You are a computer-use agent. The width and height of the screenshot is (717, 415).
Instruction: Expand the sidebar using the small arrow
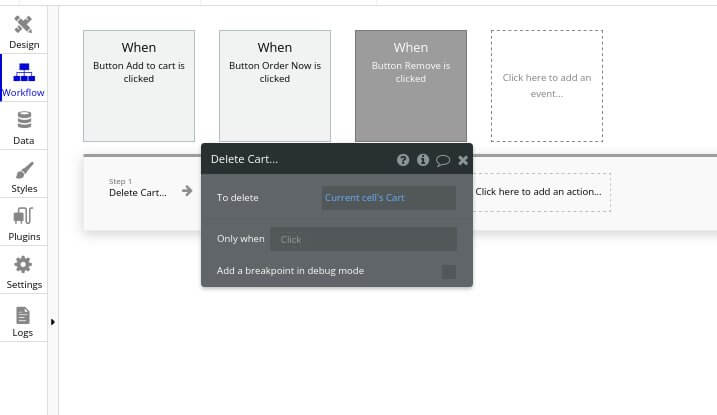pyautogui.click(x=53, y=321)
